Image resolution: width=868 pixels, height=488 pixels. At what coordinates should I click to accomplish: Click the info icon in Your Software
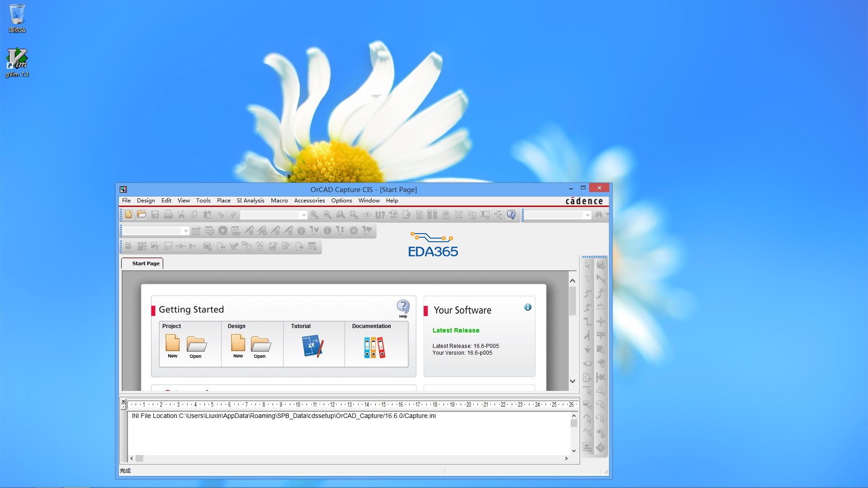tap(528, 307)
